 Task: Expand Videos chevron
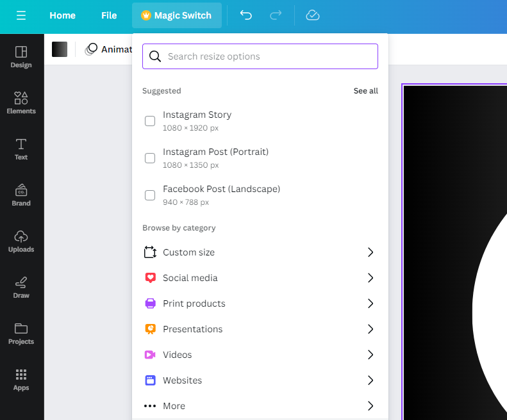click(370, 355)
